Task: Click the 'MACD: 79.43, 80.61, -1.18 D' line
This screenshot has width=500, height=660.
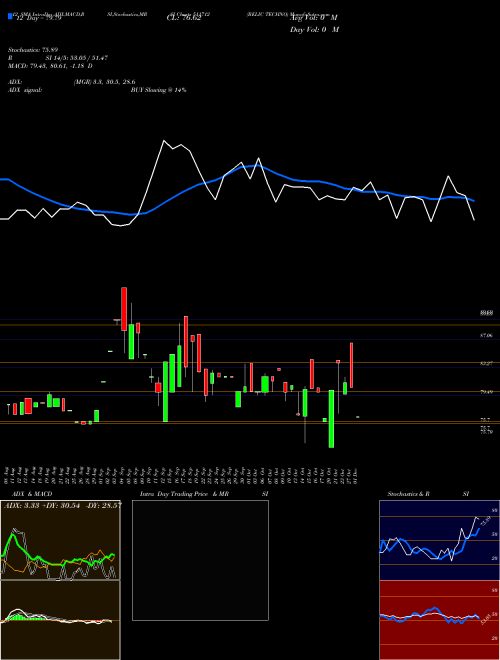Action: (50, 66)
